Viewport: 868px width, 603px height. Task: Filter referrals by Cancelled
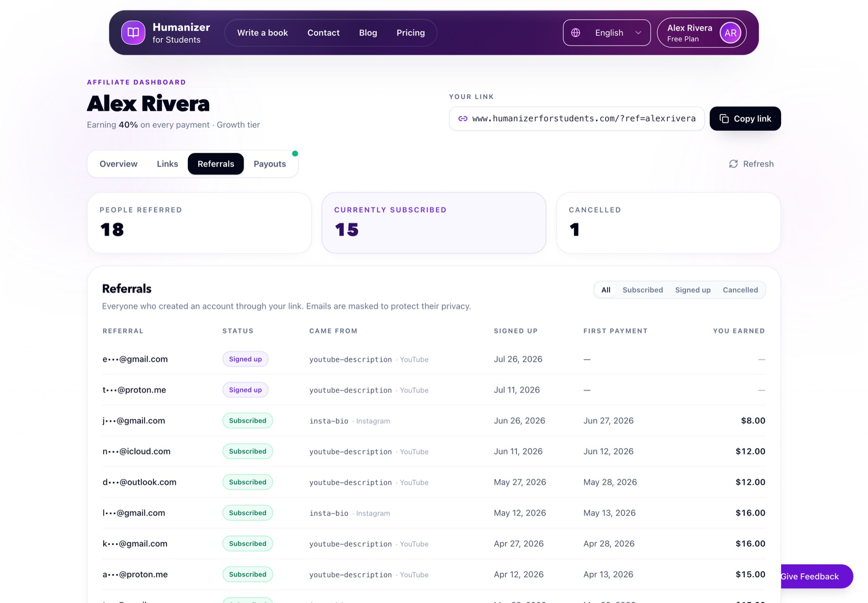point(740,290)
